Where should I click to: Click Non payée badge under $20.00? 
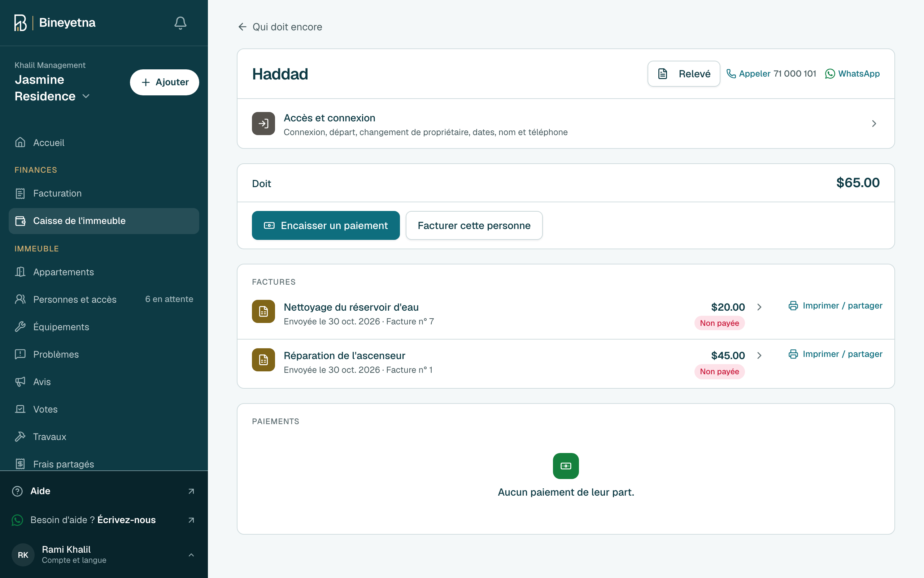pyautogui.click(x=719, y=323)
